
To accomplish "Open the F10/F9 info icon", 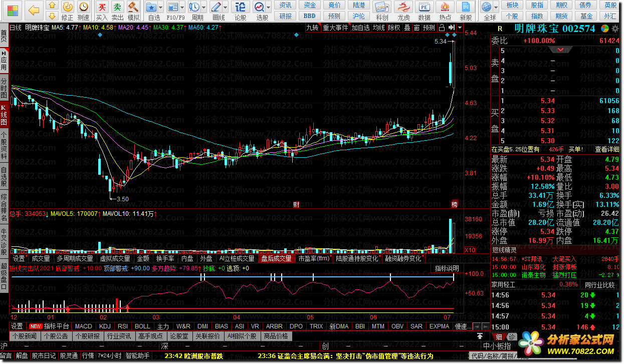I will (x=173, y=7).
